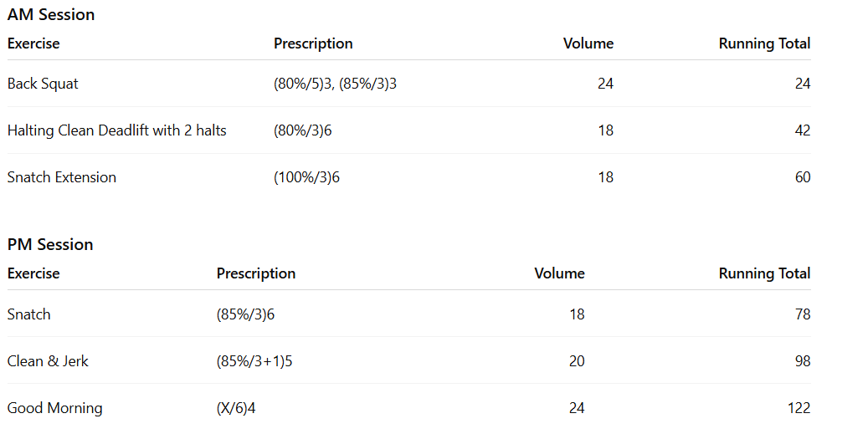Click the Clean & Jerk exercise cell
Screen dimensions: 868x439
pos(48,361)
